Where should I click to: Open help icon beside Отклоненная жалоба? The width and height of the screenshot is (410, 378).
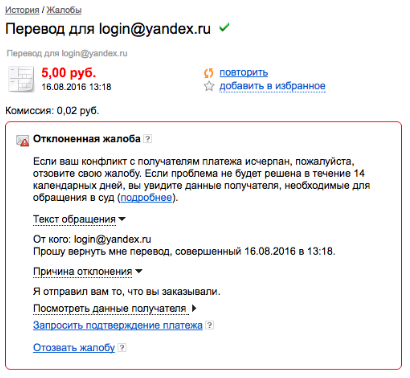[x=147, y=139]
